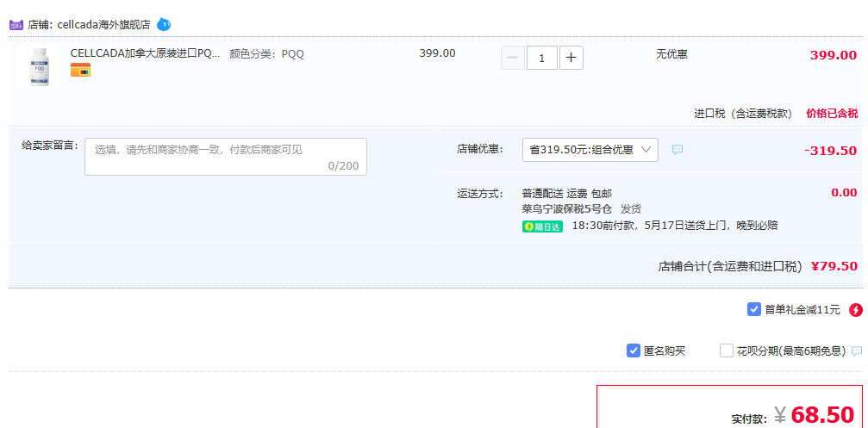Open the CELLCADA加拿大原装进口PQ product title link
Viewport: 868px width, 428px height.
145,53
